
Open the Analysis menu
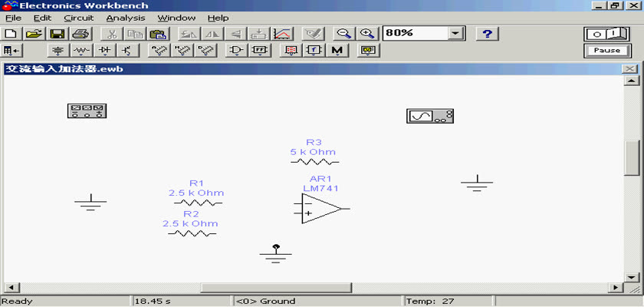pos(126,18)
